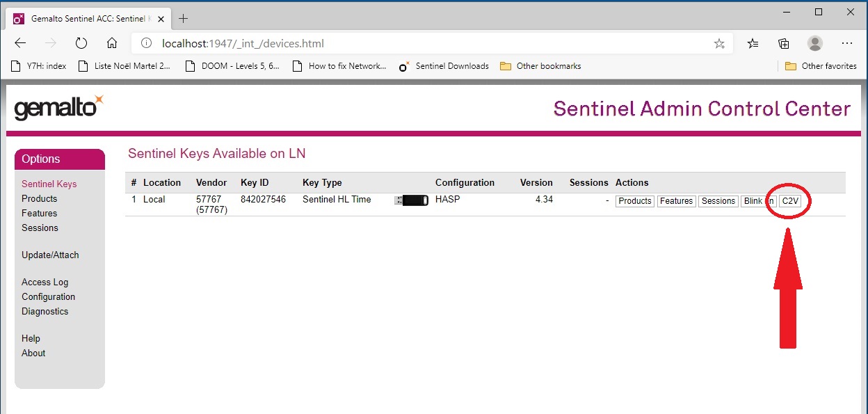Expand the Other bookmarks folder
This screenshot has width=868, height=414.
point(540,66)
